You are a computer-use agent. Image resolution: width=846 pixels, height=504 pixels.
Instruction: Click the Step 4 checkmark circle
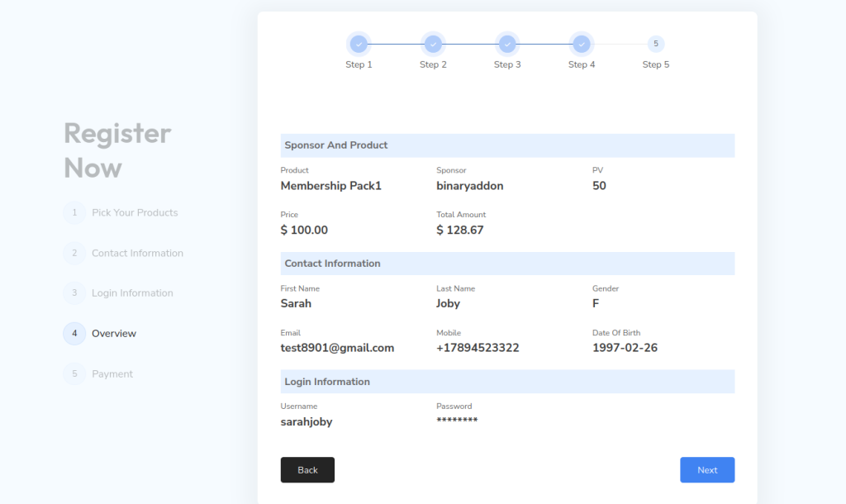tap(582, 44)
